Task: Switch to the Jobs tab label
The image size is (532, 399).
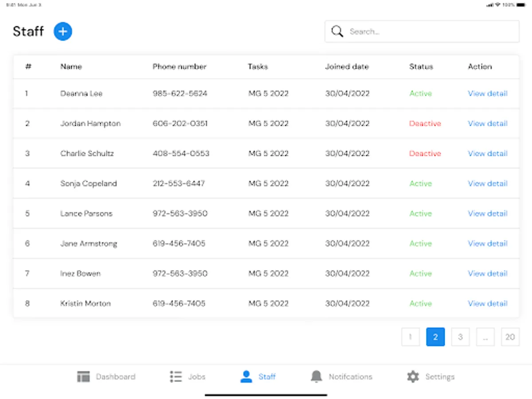Action: 197,377
